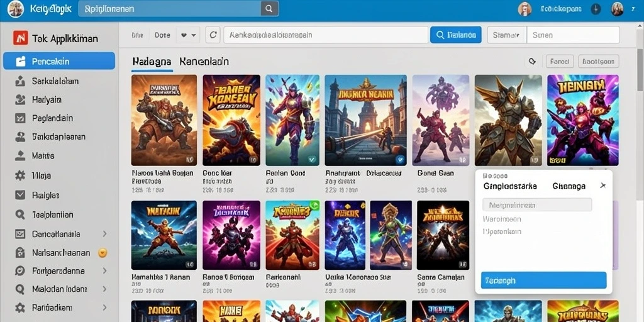Click the download arrow icon in the header
This screenshot has width=644, height=322.
(596, 9)
